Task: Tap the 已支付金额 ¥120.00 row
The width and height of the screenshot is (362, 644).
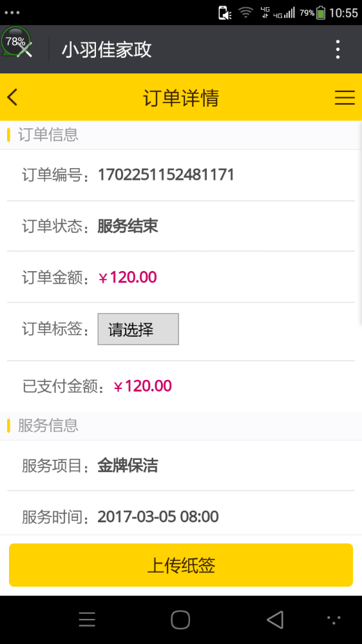Action: [181, 386]
